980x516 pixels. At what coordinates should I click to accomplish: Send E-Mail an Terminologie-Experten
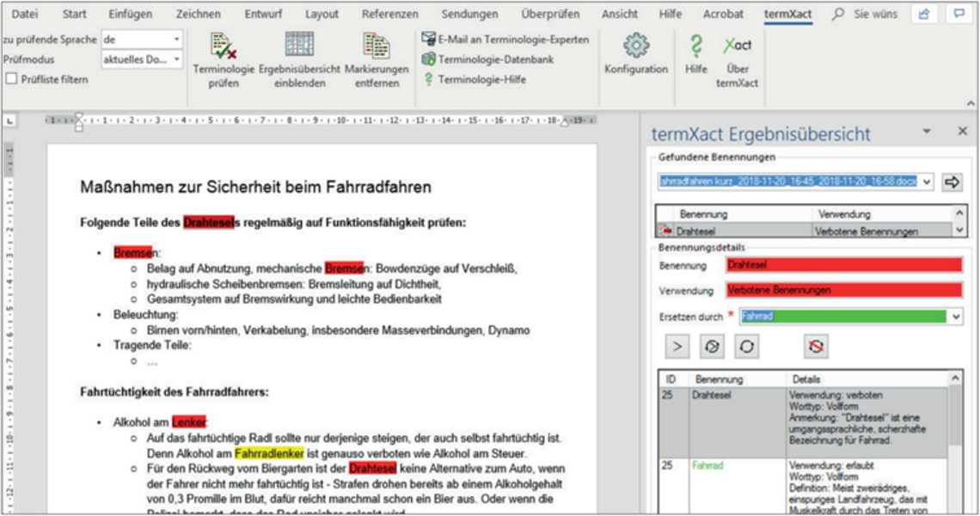505,40
